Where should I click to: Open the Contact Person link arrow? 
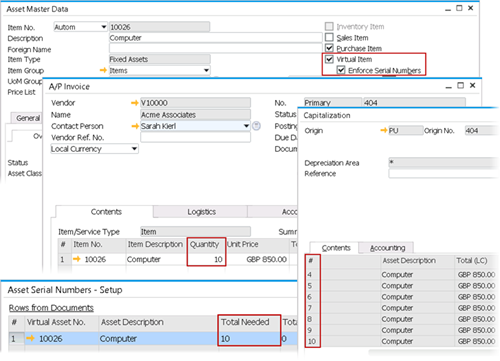click(135, 126)
